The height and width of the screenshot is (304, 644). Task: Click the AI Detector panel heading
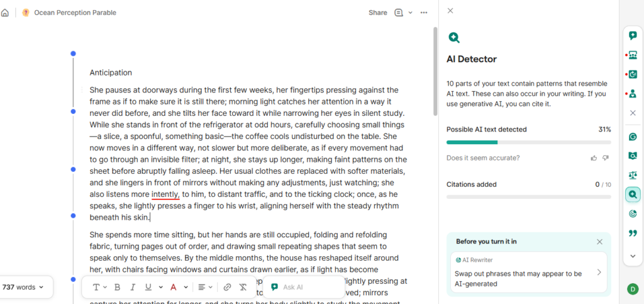[472, 59]
